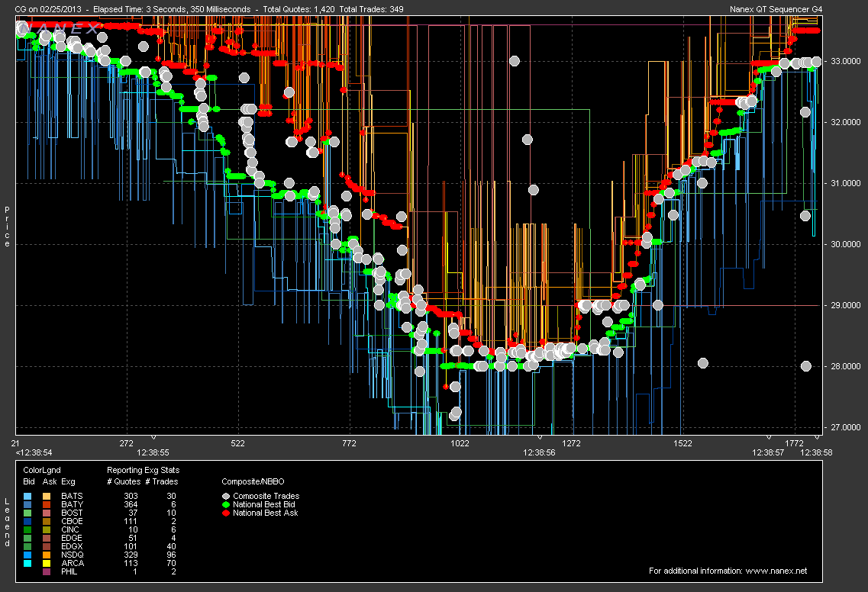868x592 pixels.
Task: Click the BOST ask color swatch
Action: (x=47, y=513)
